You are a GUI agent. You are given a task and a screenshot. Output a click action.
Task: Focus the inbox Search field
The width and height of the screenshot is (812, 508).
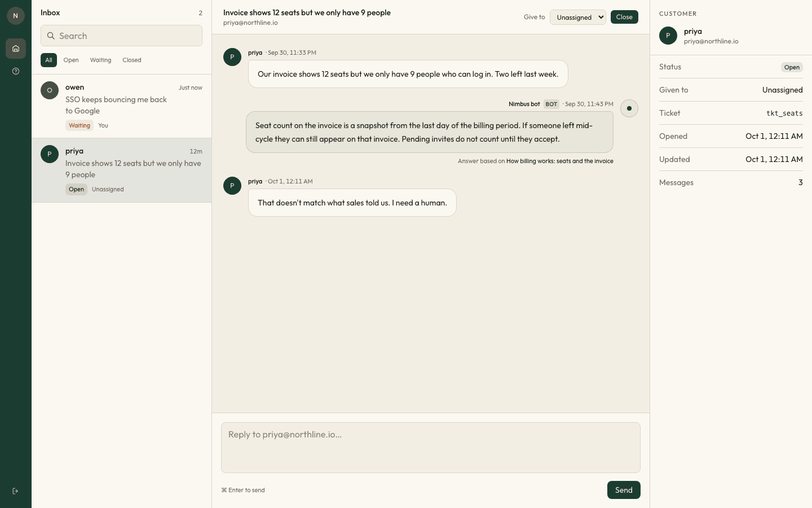(121, 36)
